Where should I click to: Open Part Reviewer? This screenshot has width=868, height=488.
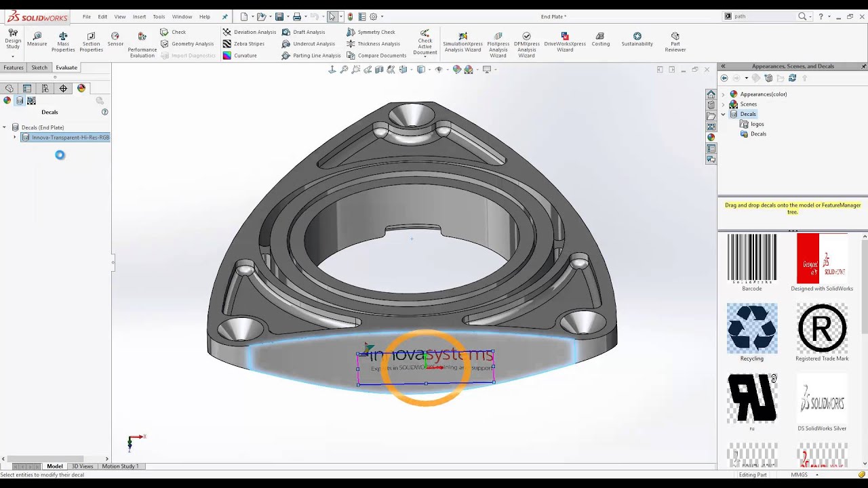pyautogui.click(x=675, y=42)
